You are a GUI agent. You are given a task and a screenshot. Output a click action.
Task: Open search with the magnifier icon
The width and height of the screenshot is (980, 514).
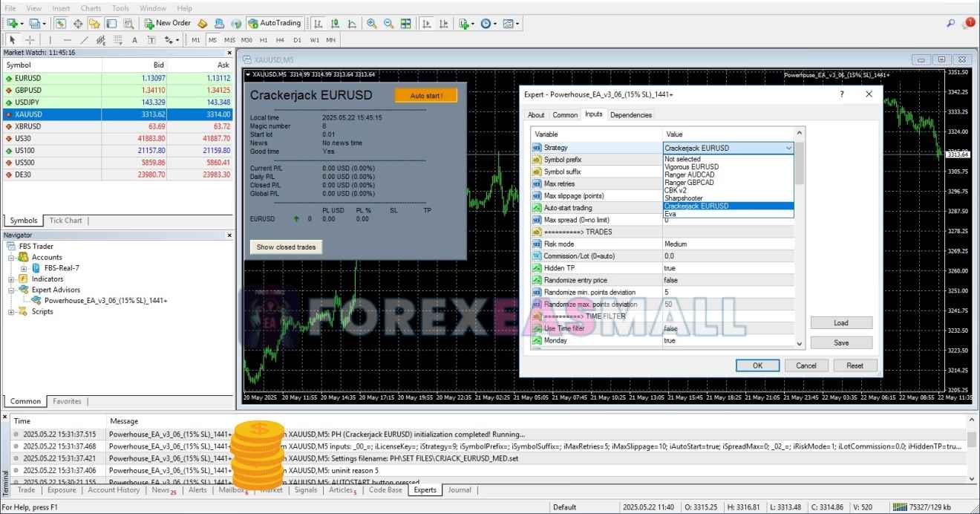[951, 23]
